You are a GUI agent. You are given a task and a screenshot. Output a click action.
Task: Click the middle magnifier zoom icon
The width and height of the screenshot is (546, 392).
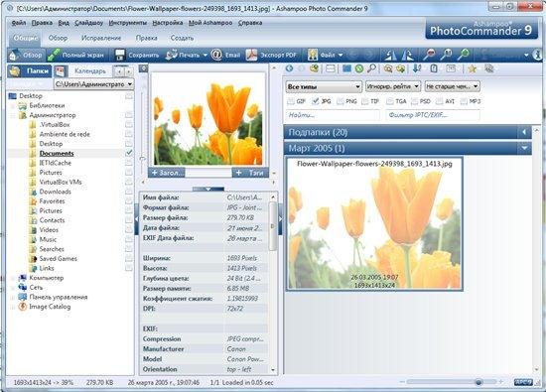446,55
